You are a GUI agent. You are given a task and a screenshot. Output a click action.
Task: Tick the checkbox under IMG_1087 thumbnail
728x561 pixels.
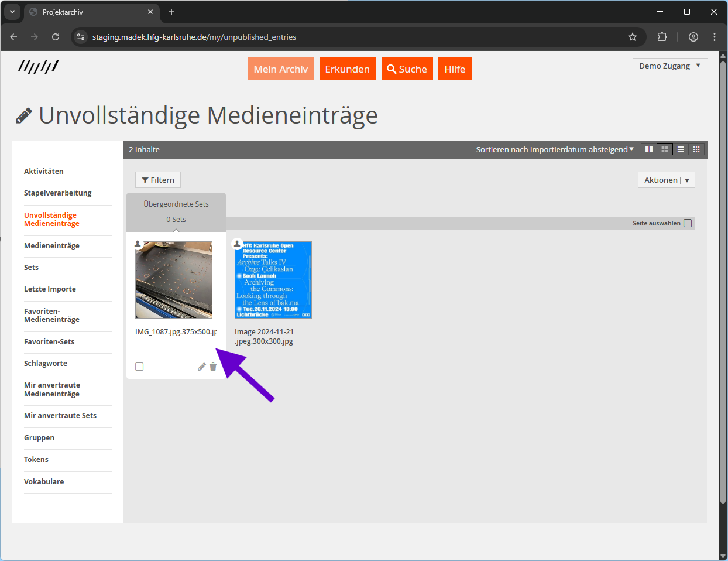pos(139,367)
